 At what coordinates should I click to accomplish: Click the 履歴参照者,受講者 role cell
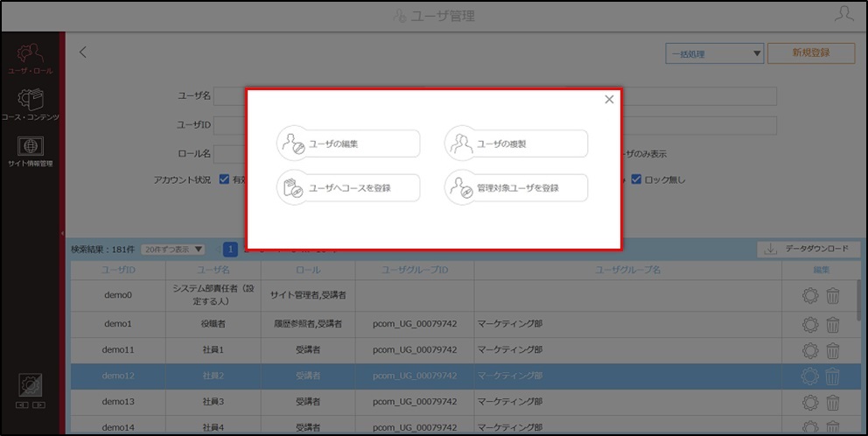tap(308, 324)
